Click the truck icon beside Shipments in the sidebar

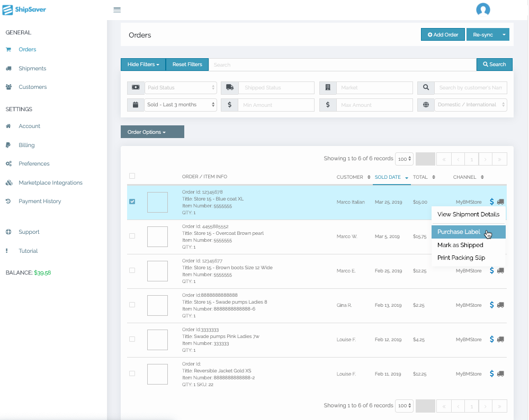click(x=9, y=68)
